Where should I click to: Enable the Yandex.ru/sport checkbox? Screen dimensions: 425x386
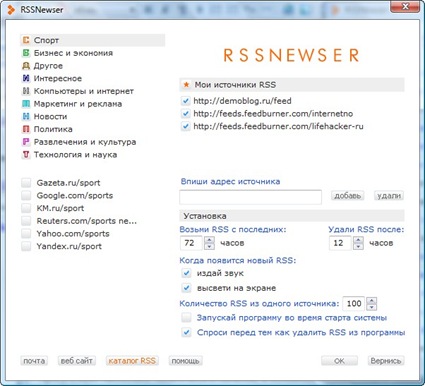click(x=26, y=246)
